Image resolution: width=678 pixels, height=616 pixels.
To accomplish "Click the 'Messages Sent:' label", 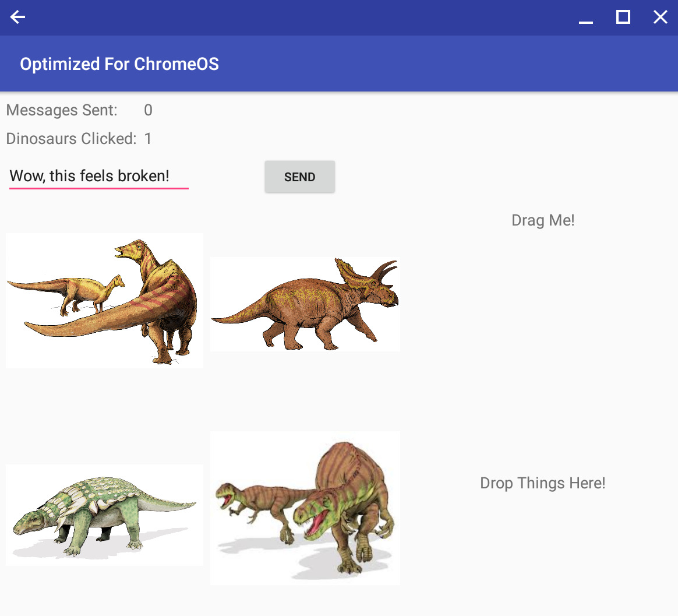I will 62,110.
